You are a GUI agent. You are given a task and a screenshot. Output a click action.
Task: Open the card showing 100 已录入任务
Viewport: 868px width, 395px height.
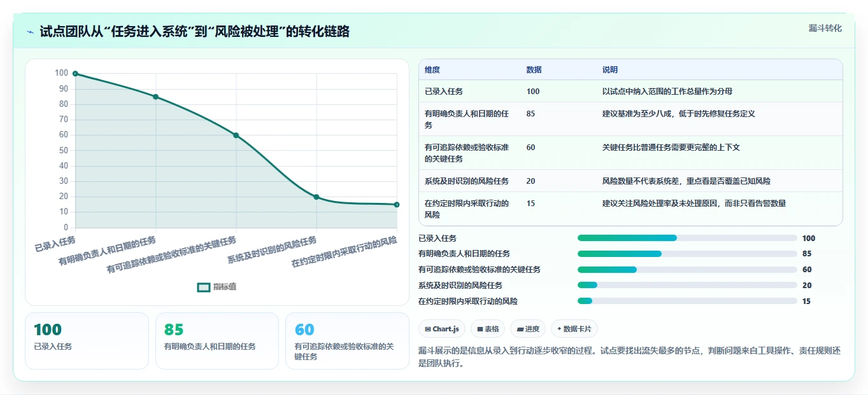tap(87, 340)
